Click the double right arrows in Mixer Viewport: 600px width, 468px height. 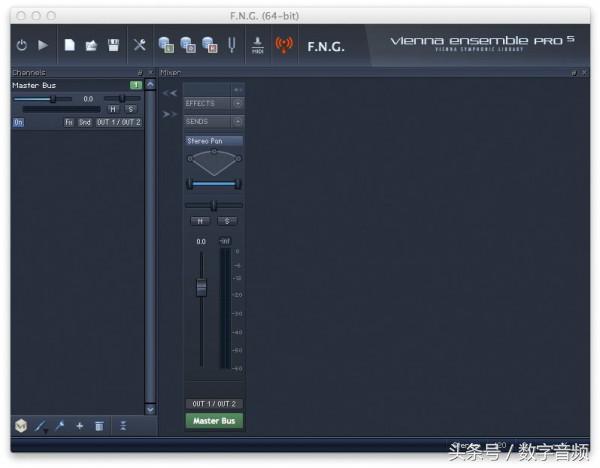pos(170,114)
